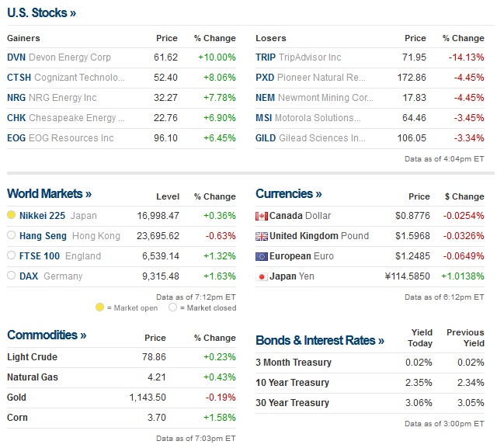The width and height of the screenshot is (497, 448).
Task: Open the Bonds & Interest Rates link
Action: click(320, 340)
